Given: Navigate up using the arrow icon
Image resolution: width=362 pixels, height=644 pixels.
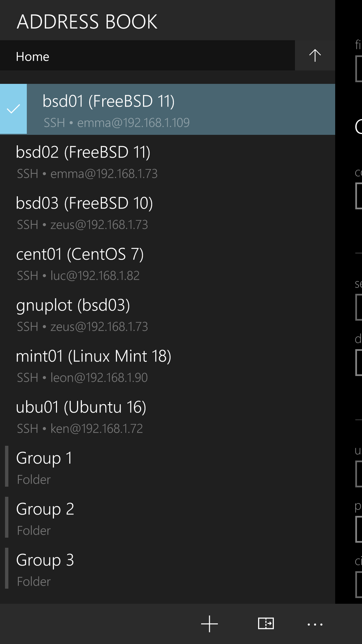Looking at the screenshot, I should (314, 55).
